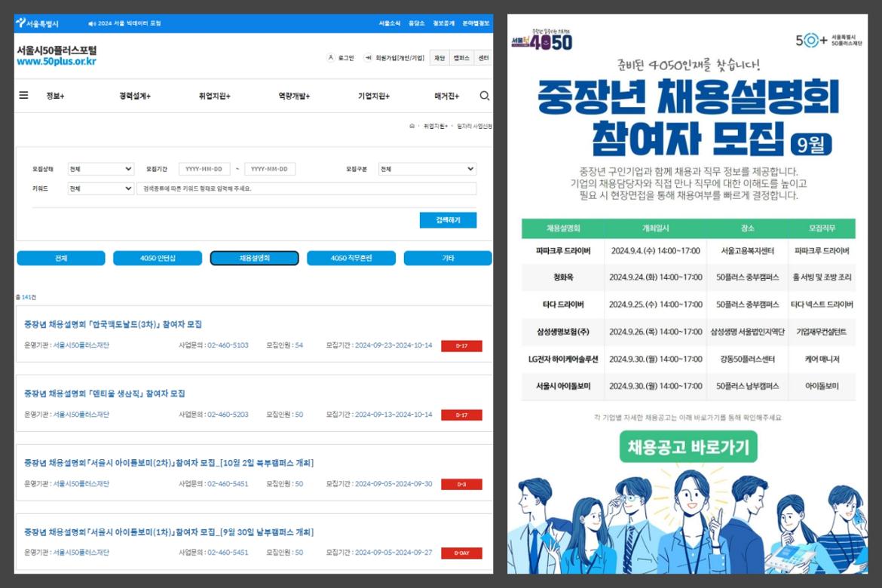Select the 4050 인턴십 filter tab
This screenshot has width=882, height=588.
157,258
